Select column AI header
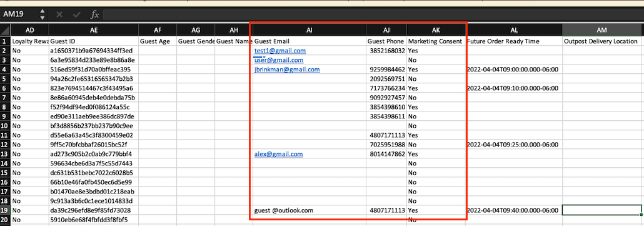This screenshot has width=644, height=226. (x=309, y=30)
